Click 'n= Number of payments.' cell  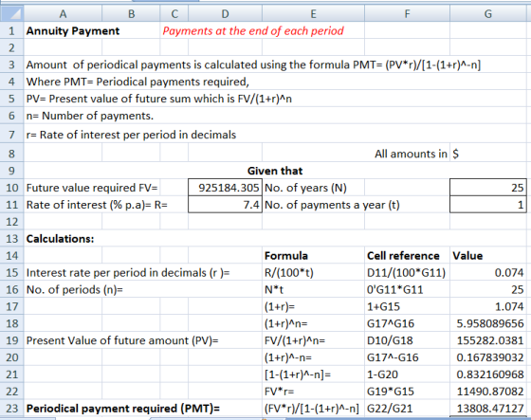pyautogui.click(x=90, y=116)
